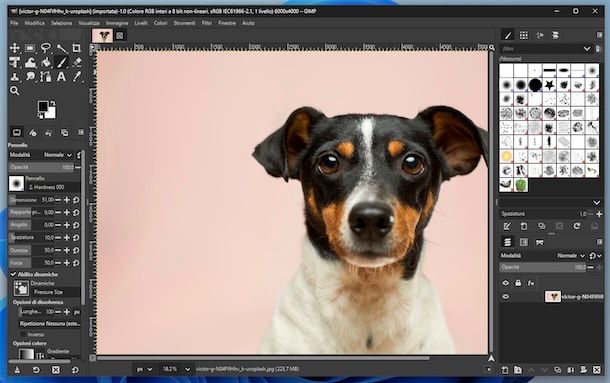Click the Pressure Size dynamics icon
The width and height of the screenshot is (610, 383).
[21, 288]
